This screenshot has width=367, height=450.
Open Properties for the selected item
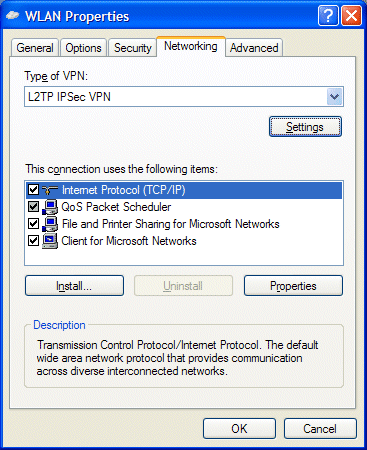(293, 286)
